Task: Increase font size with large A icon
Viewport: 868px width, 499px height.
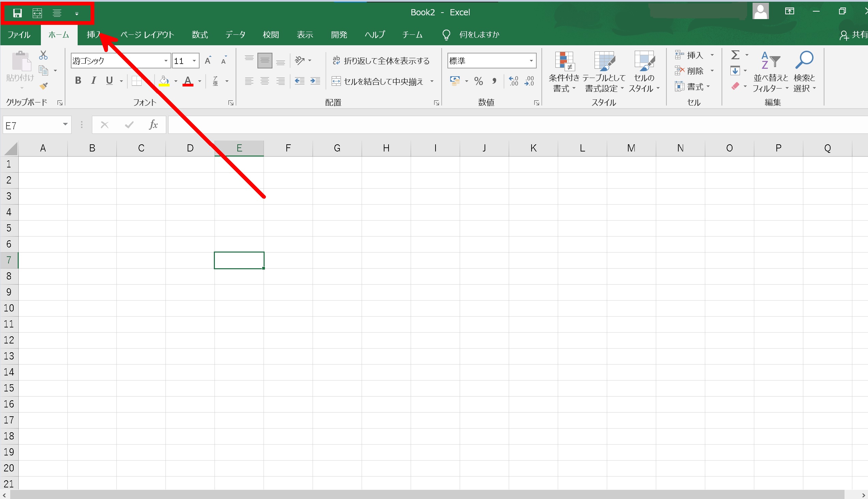Action: point(208,61)
